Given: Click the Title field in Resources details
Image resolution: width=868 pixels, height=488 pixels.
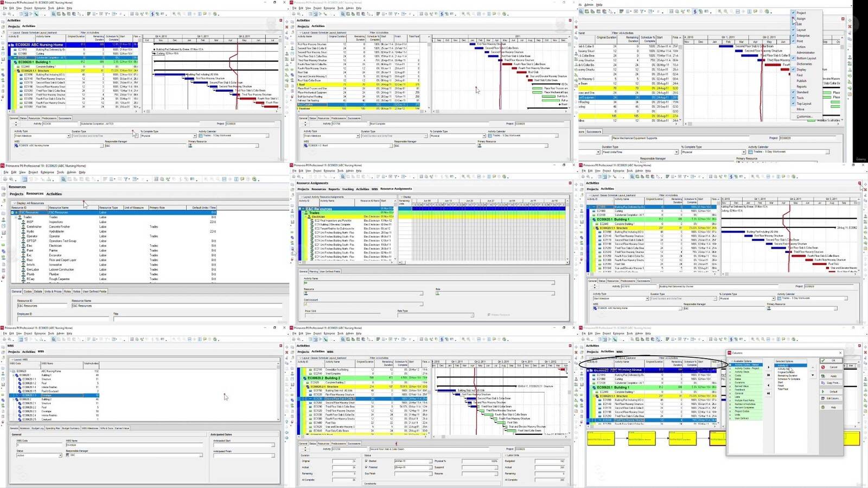Looking at the screenshot, I should 197,319.
